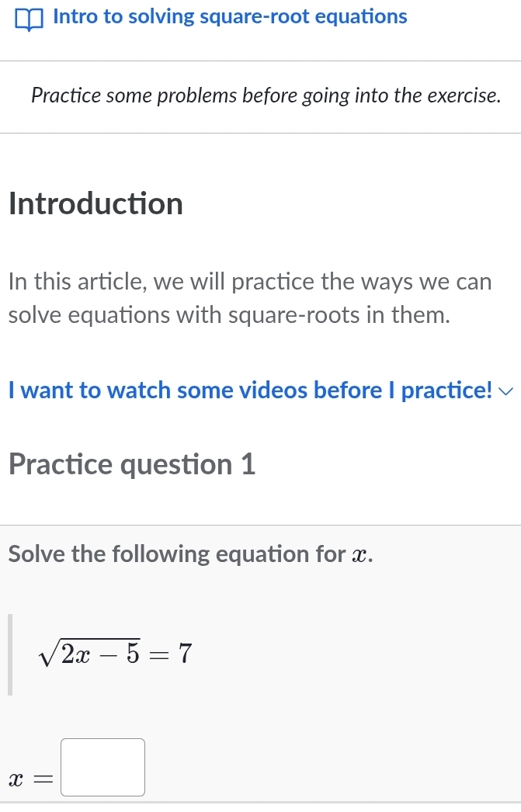Open 'Intro to solving square-root equations'
The image size is (521, 812).
(x=230, y=16)
